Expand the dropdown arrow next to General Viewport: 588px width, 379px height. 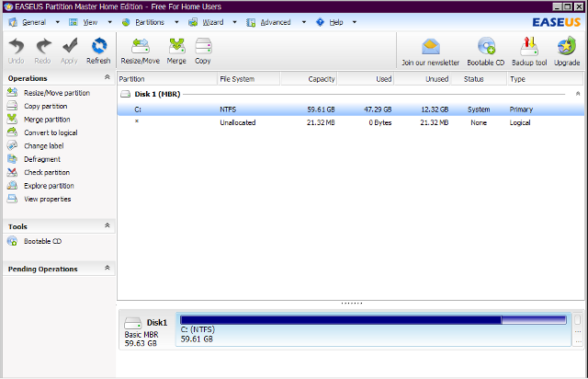click(x=57, y=22)
